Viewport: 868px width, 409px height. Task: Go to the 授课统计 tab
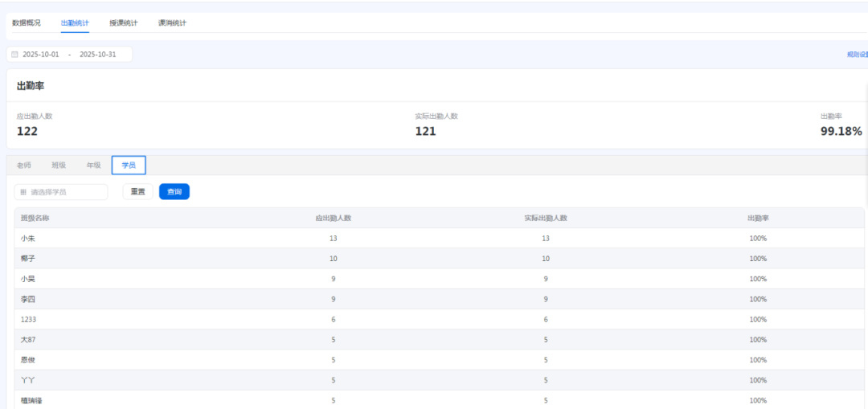pyautogui.click(x=124, y=22)
